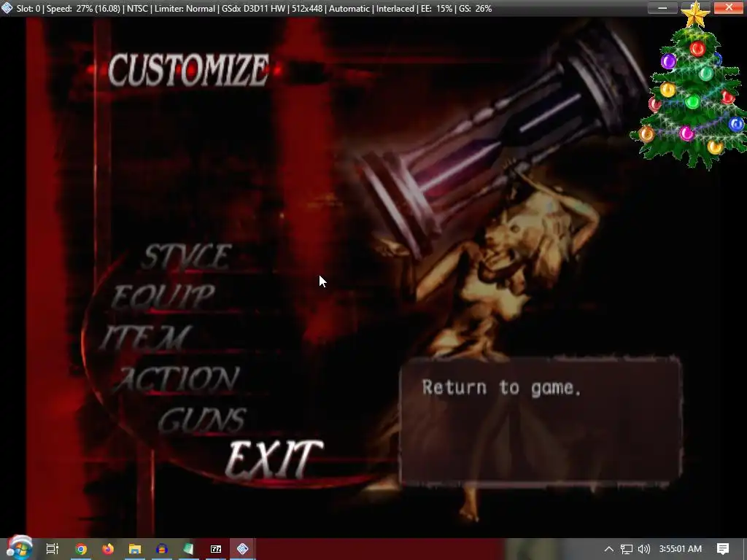Viewport: 747px width, 560px height.
Task: Choose ITEM in the Customize menu
Action: [x=145, y=338]
